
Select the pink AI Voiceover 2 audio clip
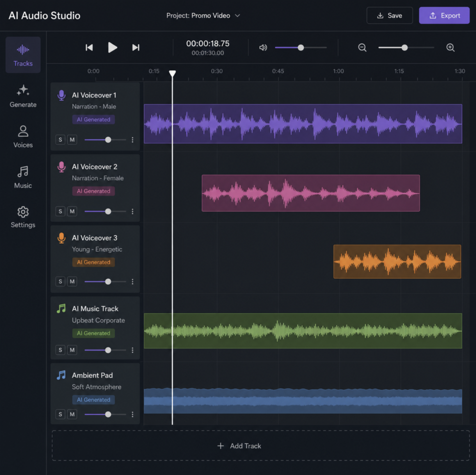point(311,193)
